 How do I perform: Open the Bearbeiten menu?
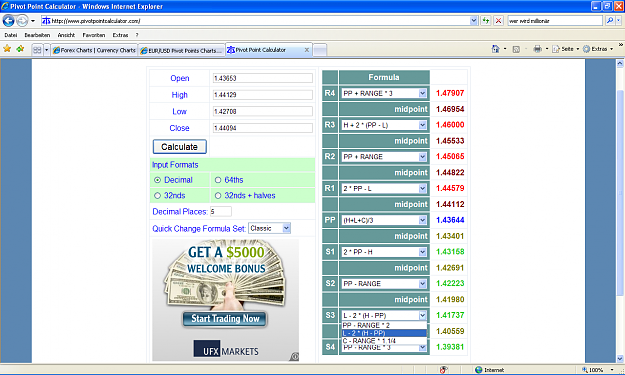(37, 35)
